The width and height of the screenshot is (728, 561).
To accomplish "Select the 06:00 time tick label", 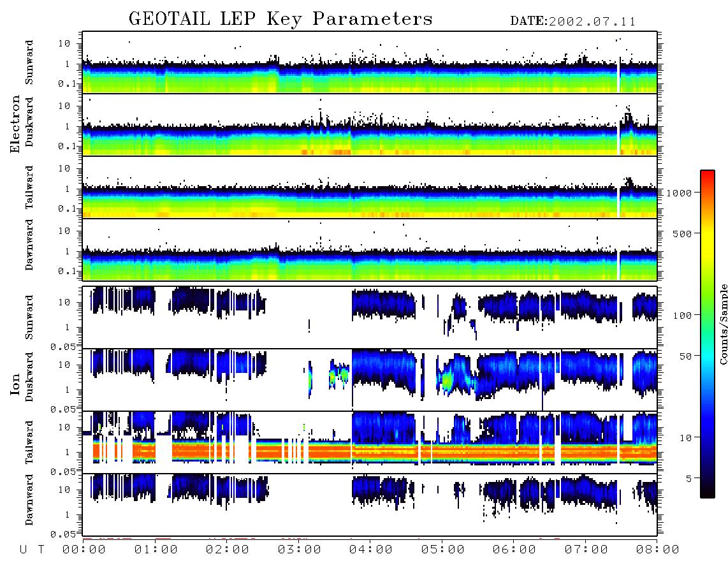I will click(x=514, y=550).
